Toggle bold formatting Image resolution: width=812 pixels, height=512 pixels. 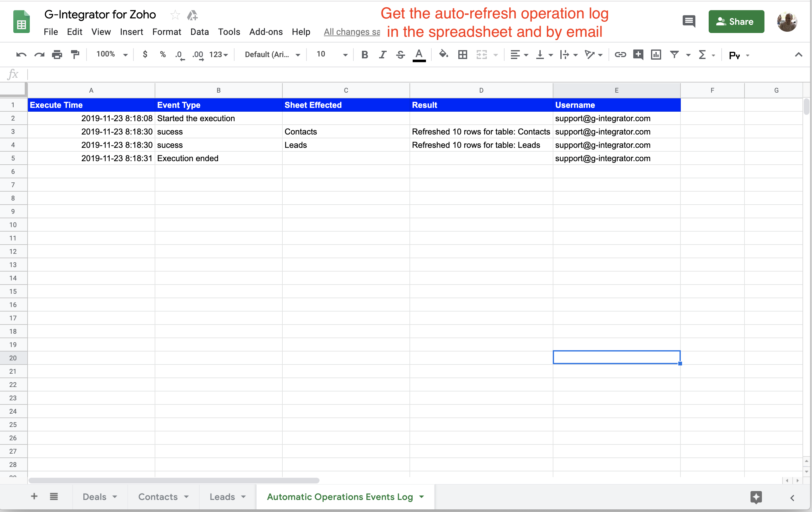[x=364, y=54]
